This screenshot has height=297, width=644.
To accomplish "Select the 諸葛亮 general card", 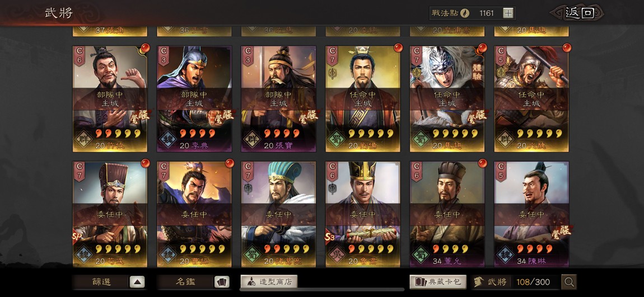I will point(278,214).
